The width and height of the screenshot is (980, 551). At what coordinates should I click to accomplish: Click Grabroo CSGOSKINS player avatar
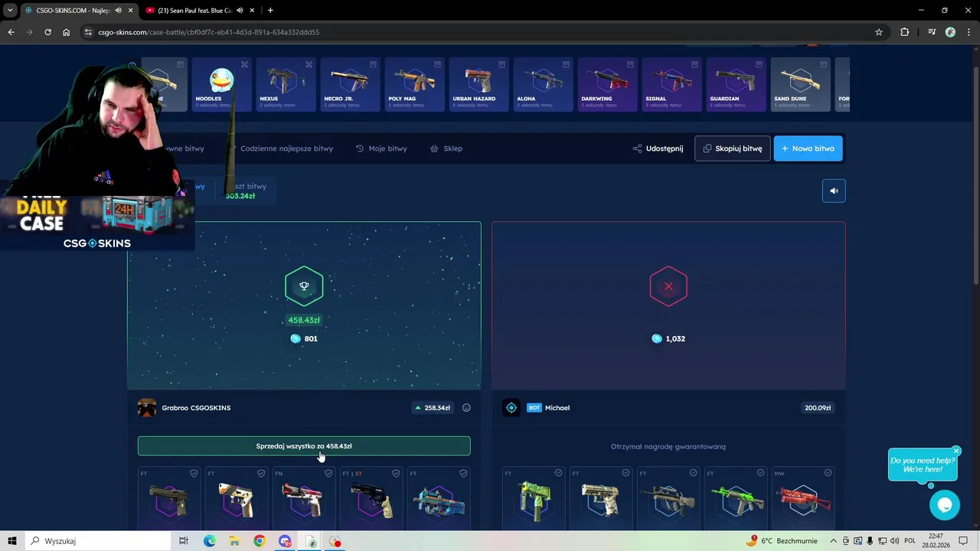pyautogui.click(x=147, y=408)
